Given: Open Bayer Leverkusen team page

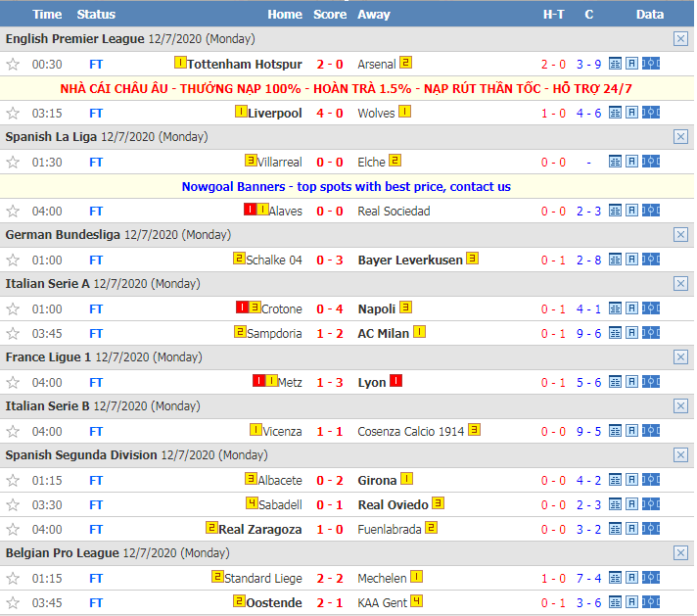Looking at the screenshot, I should pos(410,261).
